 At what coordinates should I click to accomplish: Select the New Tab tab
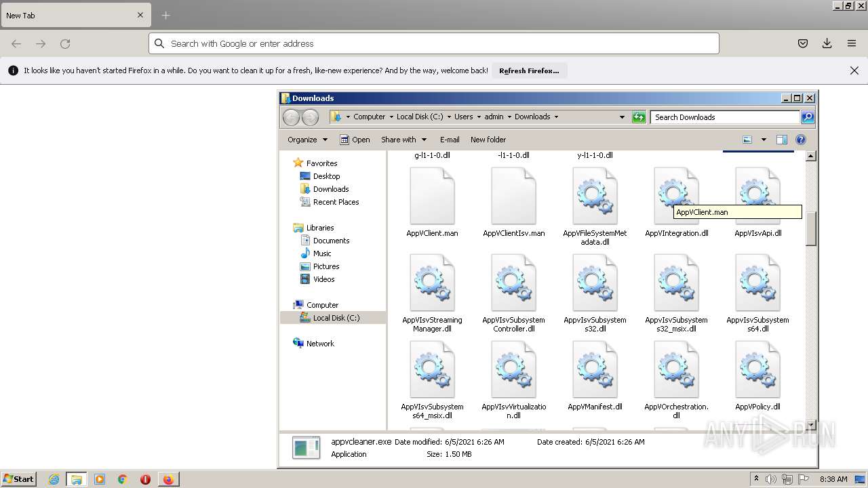point(75,15)
